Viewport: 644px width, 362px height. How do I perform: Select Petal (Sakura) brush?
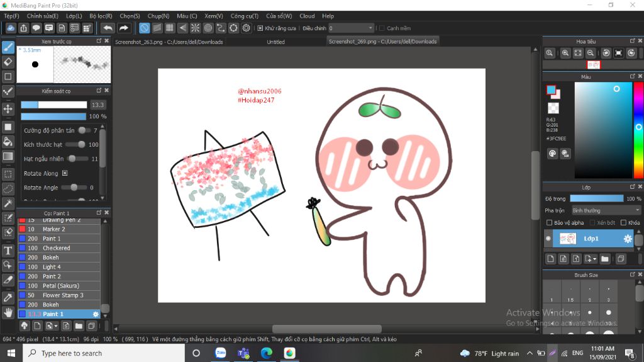(x=59, y=286)
